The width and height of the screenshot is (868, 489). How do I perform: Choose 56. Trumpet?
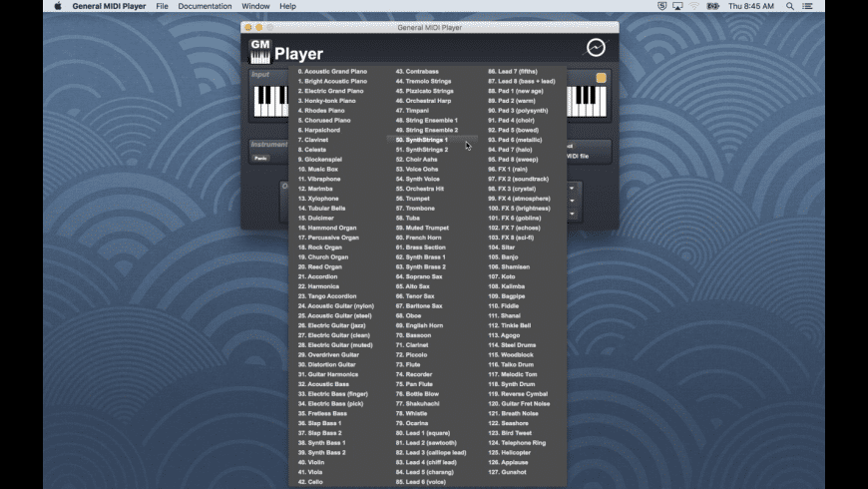click(x=413, y=199)
